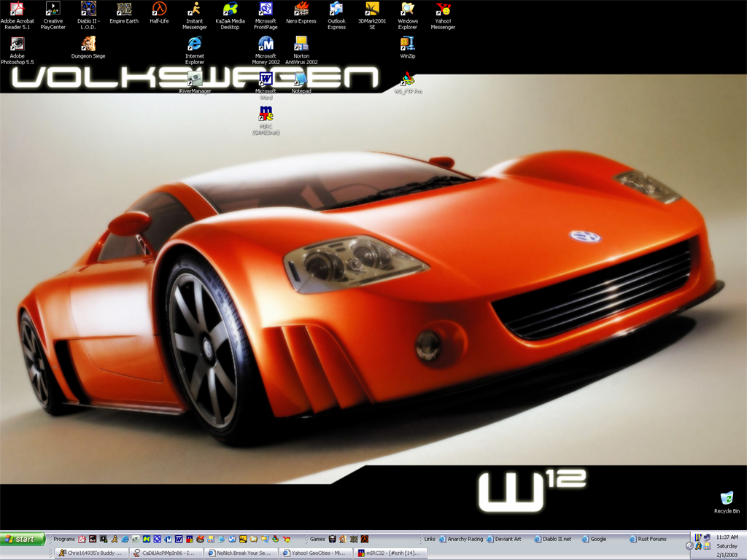Screen dimensions: 747x560
Task: Launch Half-Life from Games toolbar
Action: 365,539
